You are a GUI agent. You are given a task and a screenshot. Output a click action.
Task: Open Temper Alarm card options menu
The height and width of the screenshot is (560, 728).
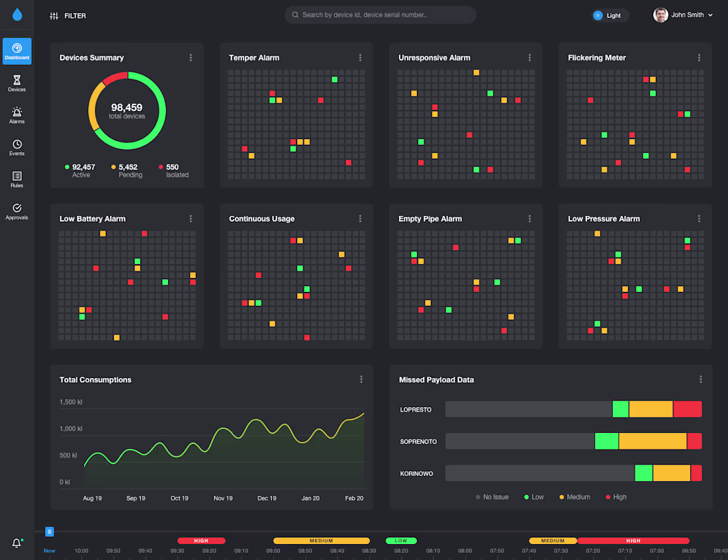(x=360, y=58)
